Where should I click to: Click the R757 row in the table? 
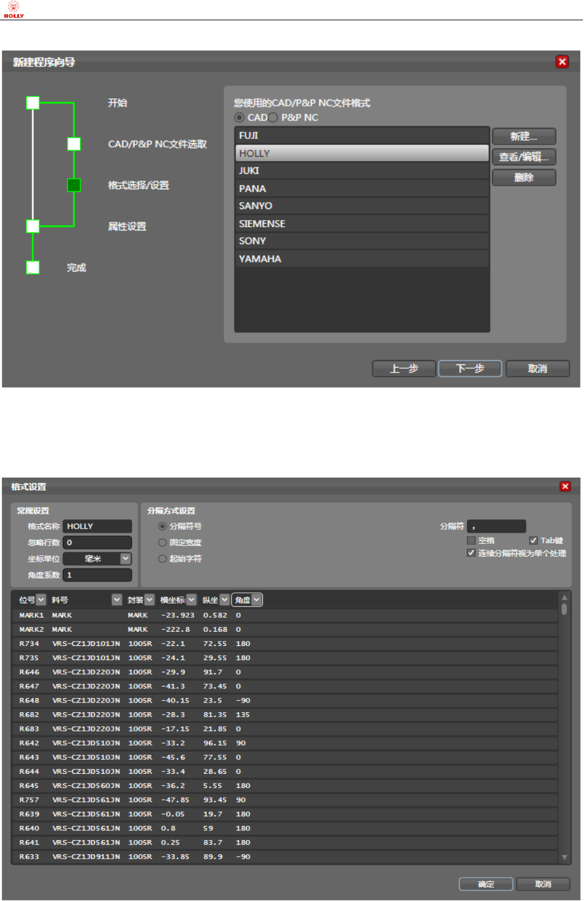[284, 800]
